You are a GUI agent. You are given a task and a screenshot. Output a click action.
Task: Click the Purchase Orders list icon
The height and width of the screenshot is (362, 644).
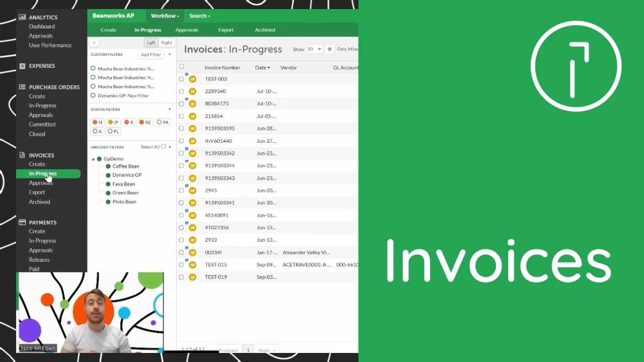pyautogui.click(x=22, y=87)
